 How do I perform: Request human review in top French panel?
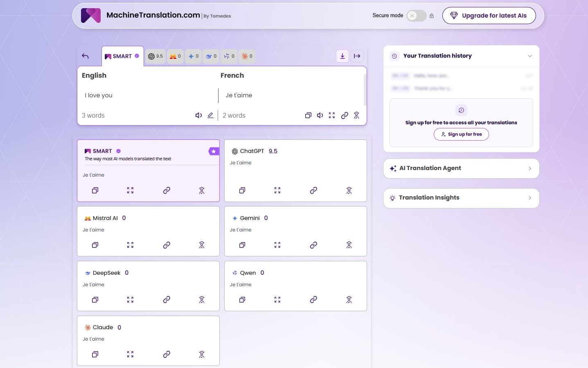pyautogui.click(x=356, y=115)
